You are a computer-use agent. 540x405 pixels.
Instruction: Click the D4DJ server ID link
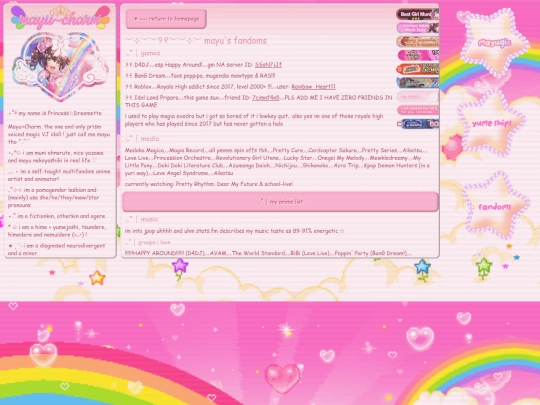click(268, 65)
